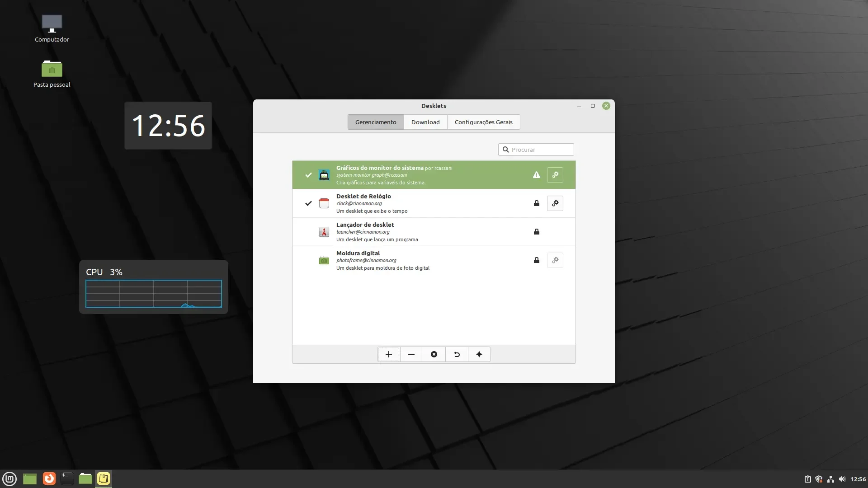Open the Linux Mint start menu
The width and height of the screenshot is (868, 488).
pos(9,479)
